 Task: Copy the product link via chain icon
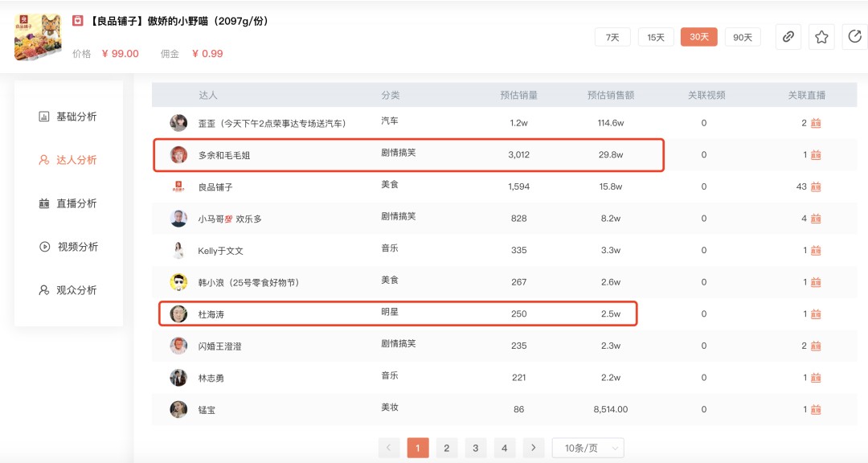tap(788, 37)
